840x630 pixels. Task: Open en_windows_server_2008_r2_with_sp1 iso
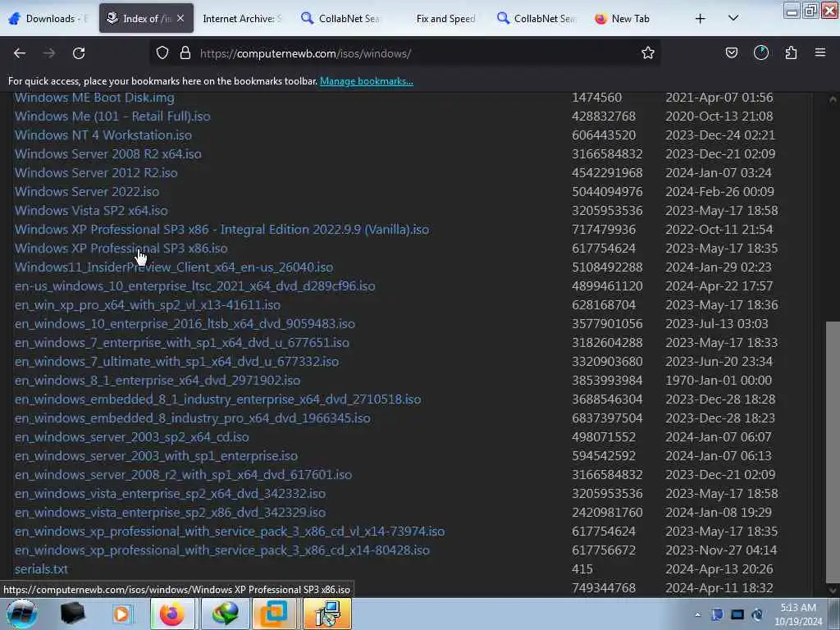click(x=183, y=475)
